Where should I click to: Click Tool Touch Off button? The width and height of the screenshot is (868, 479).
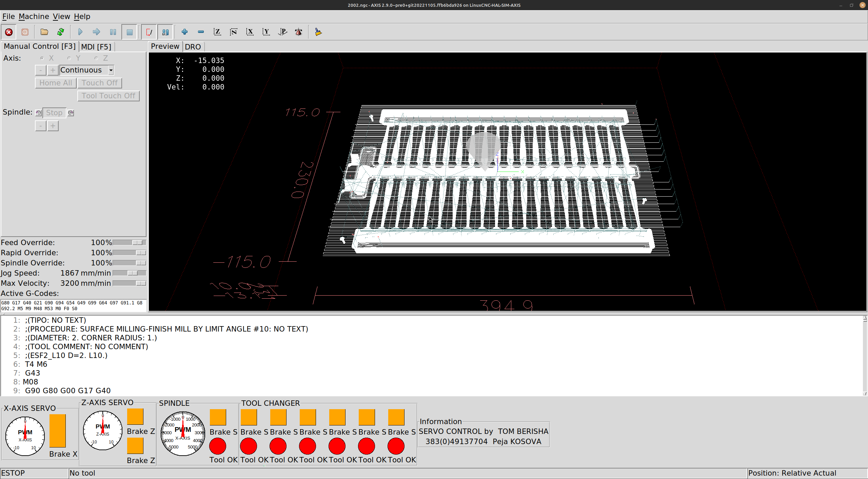coord(108,96)
